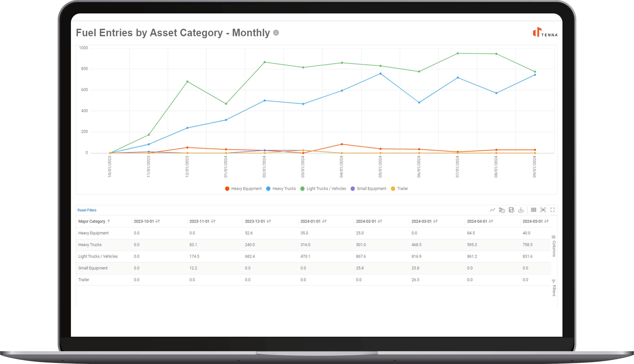
Task: Sort by the 2024-03-01 column header
Action: tap(422, 221)
